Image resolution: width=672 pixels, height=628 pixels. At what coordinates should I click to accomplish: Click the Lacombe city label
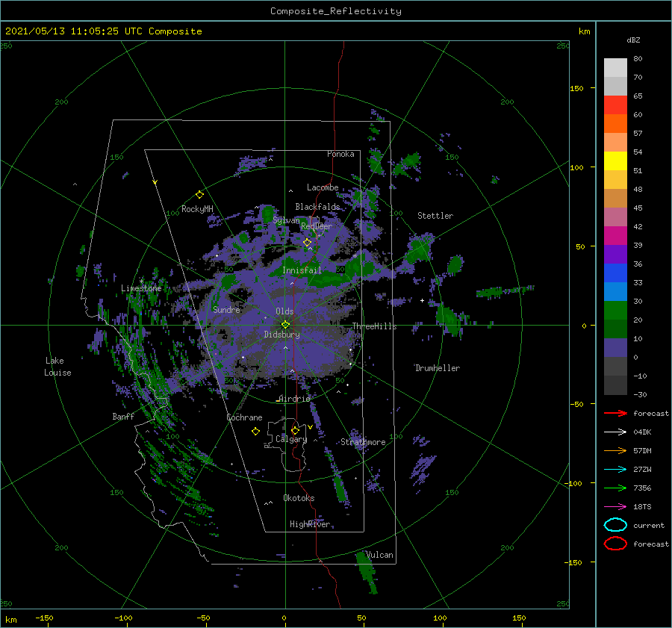tap(323, 187)
